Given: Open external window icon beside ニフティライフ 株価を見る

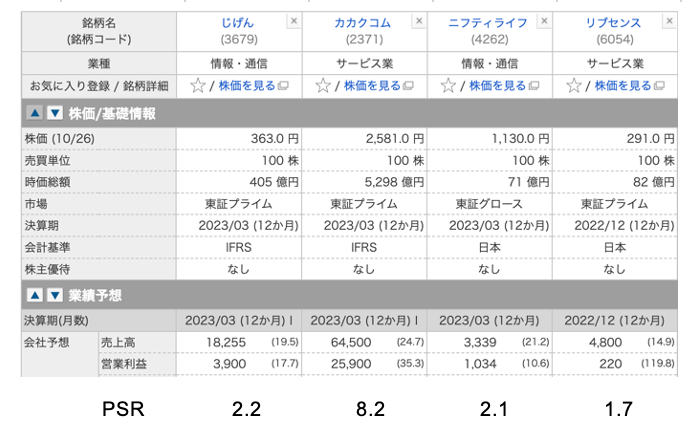Looking at the screenshot, I should click(x=534, y=86).
